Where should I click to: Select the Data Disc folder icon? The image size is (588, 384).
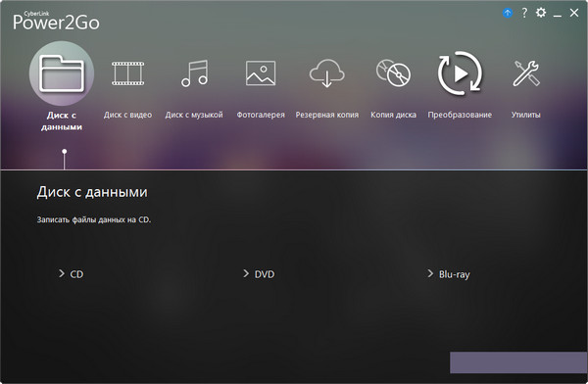62,73
